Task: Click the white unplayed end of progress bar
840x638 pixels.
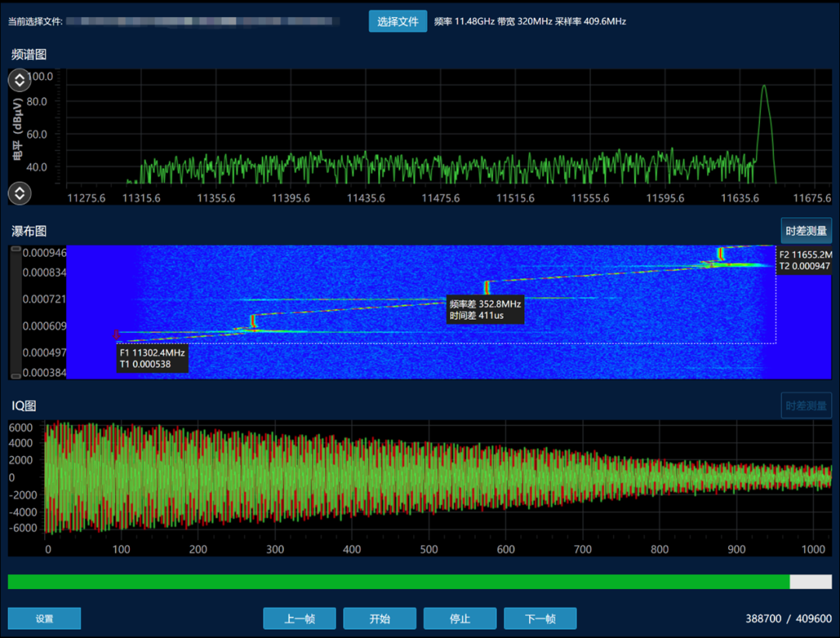Action: click(810, 582)
